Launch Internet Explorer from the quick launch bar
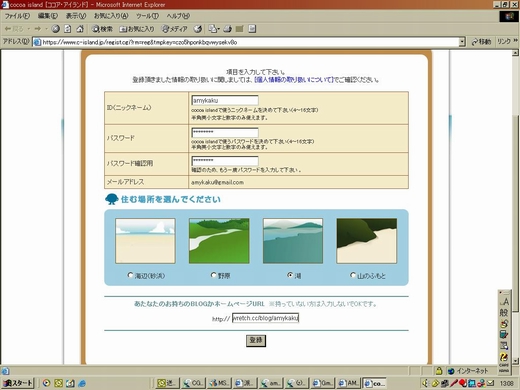The image size is (520, 390). pyautogui.click(x=82, y=383)
